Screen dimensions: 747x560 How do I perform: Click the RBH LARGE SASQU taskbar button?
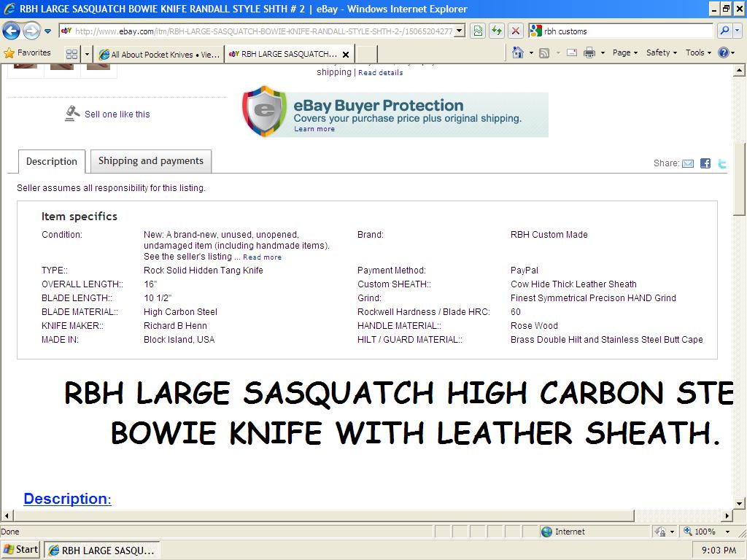point(102,550)
